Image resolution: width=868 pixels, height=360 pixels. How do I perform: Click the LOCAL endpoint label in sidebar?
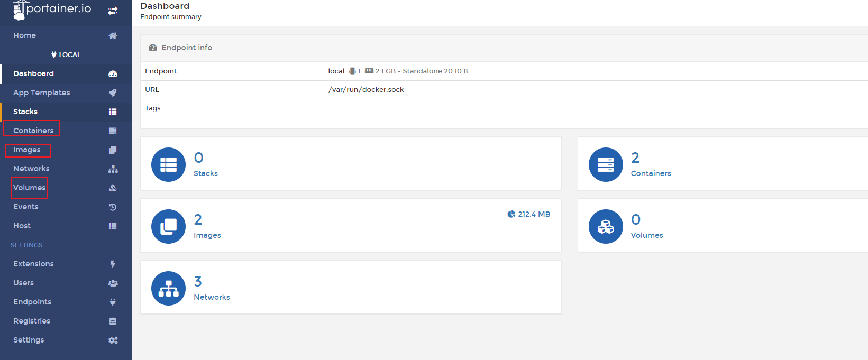66,54
